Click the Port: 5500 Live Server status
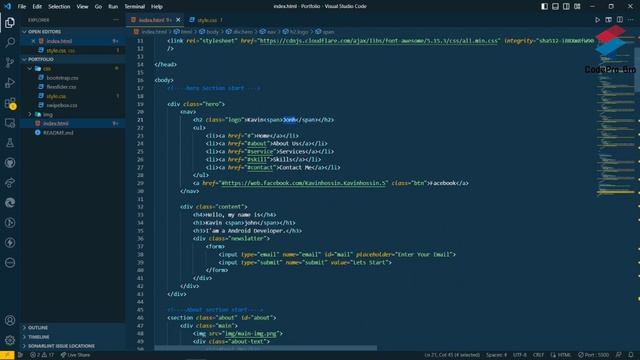640x360 pixels. pos(593,355)
